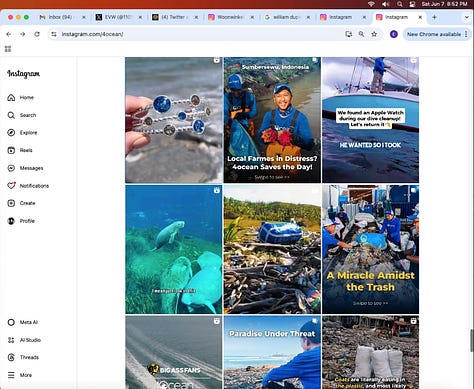Screen dimensions: 474x389
Task: Open the goats eating plastic reel
Action: pyautogui.click(x=370, y=352)
